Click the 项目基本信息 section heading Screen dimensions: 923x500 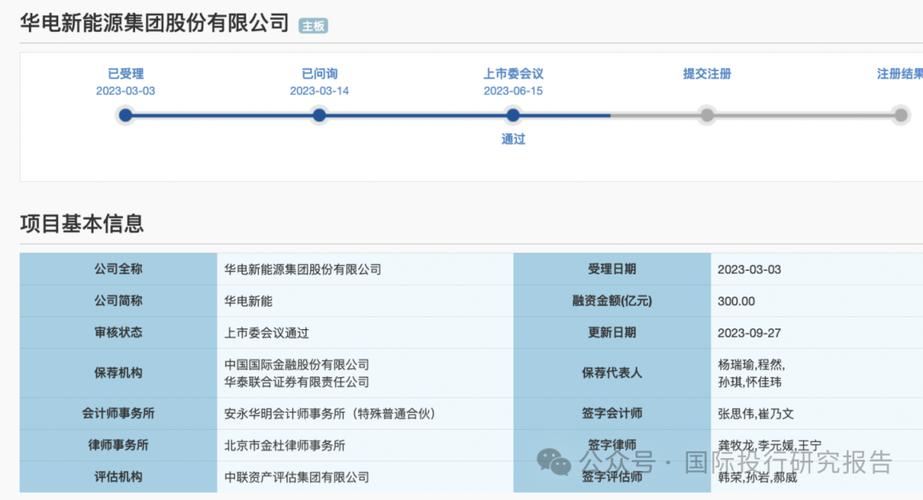pyautogui.click(x=82, y=223)
